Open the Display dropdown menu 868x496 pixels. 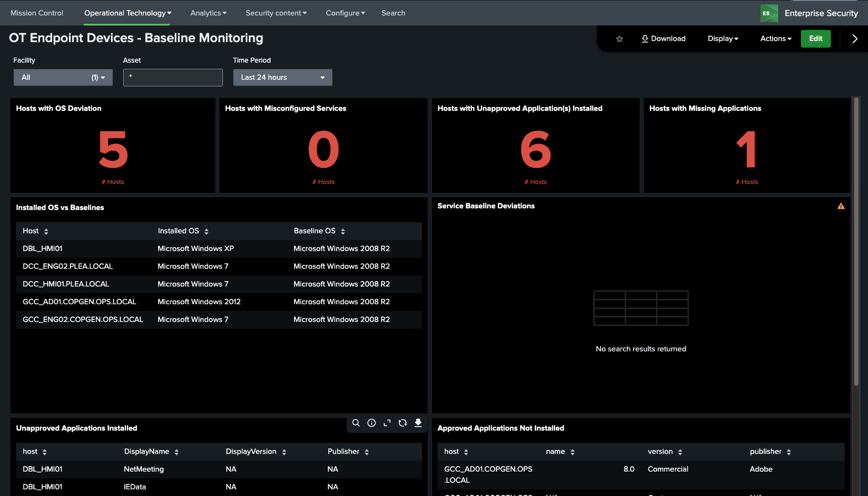[x=723, y=39]
